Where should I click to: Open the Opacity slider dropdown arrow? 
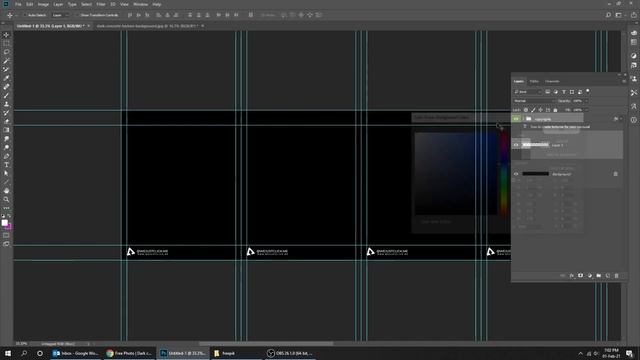coord(587,101)
